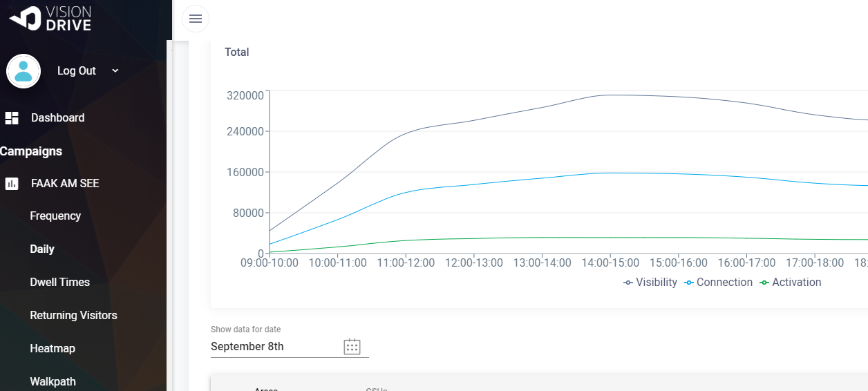Expand the Log Out chevron

click(115, 70)
